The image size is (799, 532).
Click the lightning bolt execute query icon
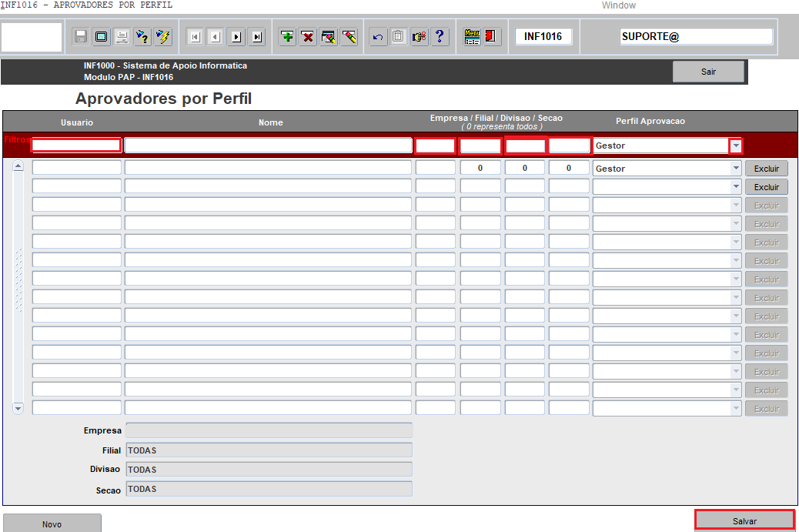163,36
